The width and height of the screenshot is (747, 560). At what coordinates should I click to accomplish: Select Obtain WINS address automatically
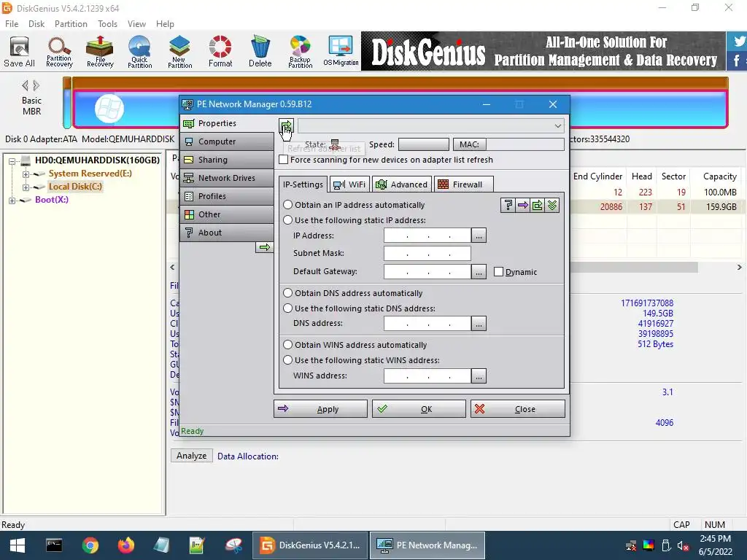click(287, 345)
